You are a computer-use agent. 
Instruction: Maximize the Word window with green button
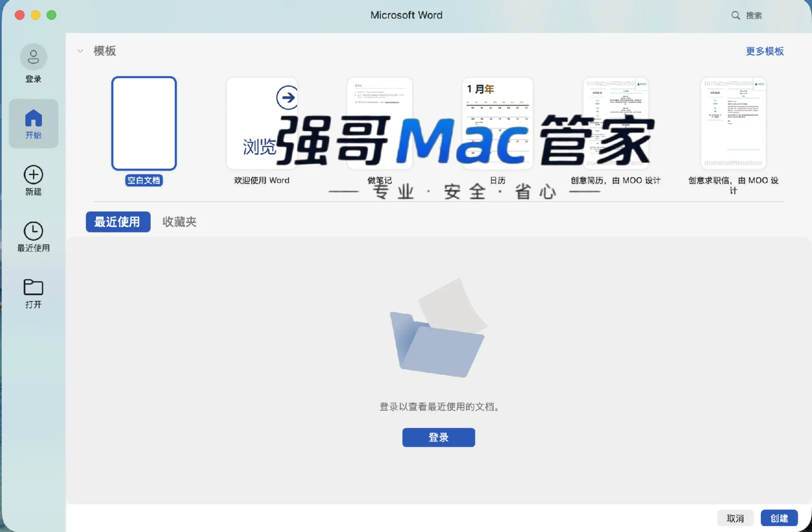tap(51, 15)
